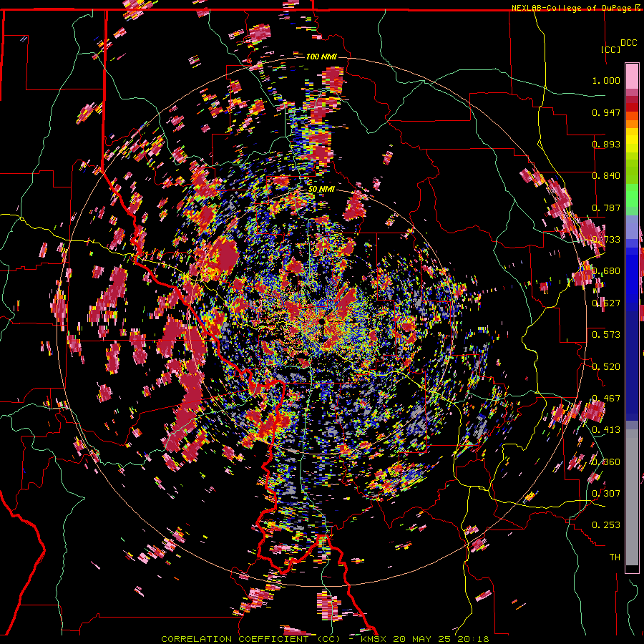Click the 0.413 legend value
The width and height of the screenshot is (644, 644).
pos(606,430)
